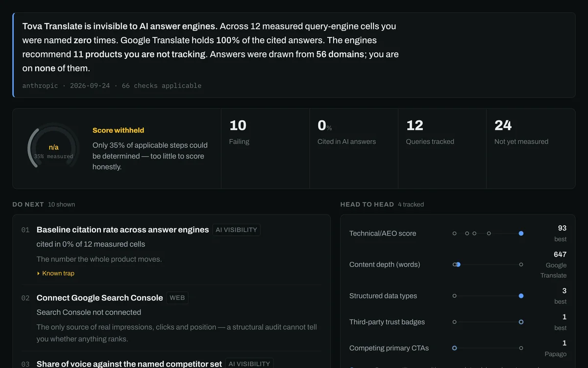Open Baseline citation rate across answer engines
The image size is (588, 368).
[122, 230]
